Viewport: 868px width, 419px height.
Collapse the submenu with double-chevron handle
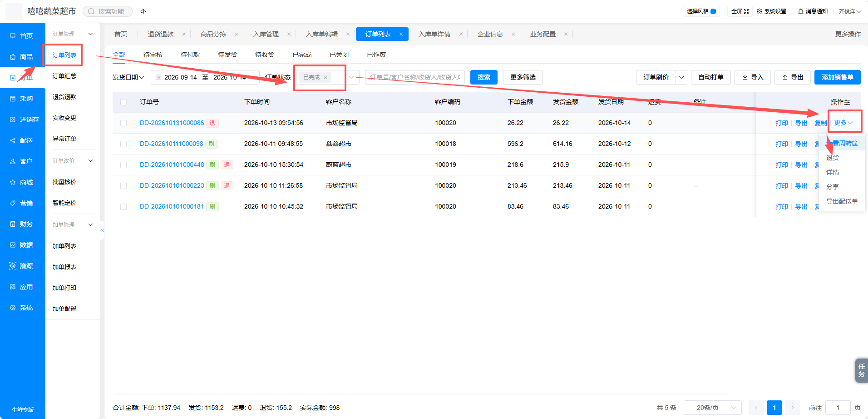click(102, 230)
